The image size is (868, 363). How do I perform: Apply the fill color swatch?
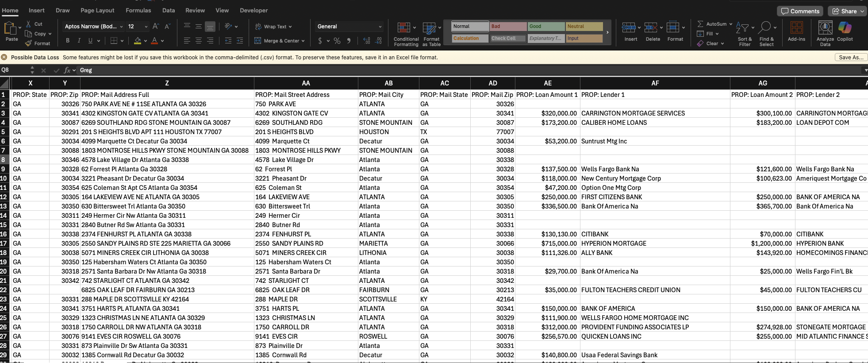click(x=138, y=41)
